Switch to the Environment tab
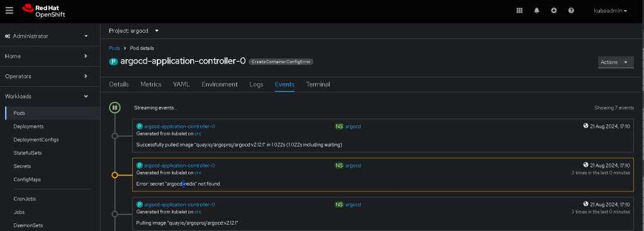The width and height of the screenshot is (644, 231). pos(219,84)
